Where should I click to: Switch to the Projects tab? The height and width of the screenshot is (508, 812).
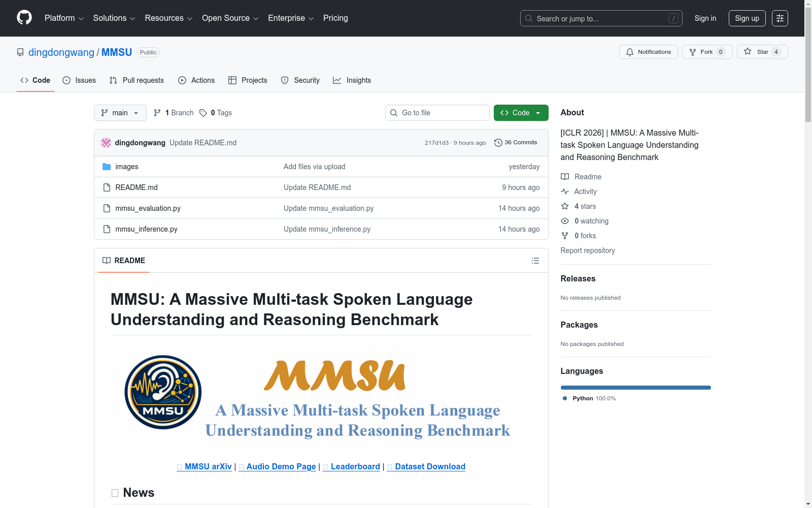pyautogui.click(x=248, y=80)
